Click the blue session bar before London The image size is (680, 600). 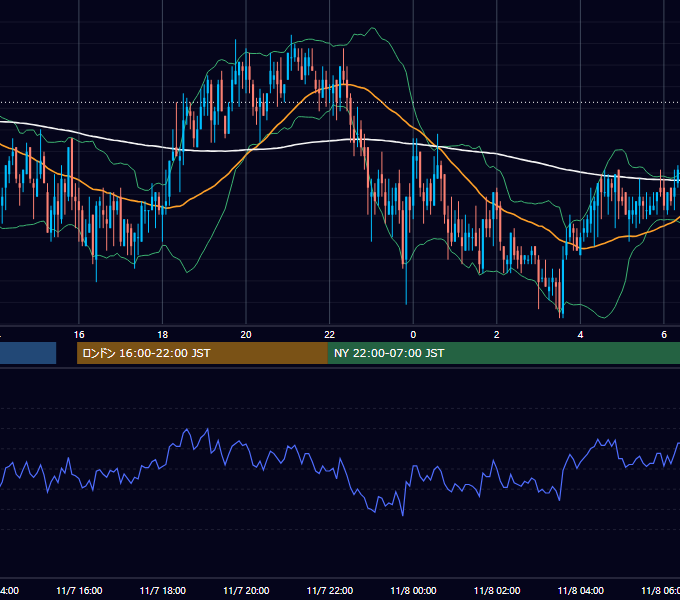(28, 353)
